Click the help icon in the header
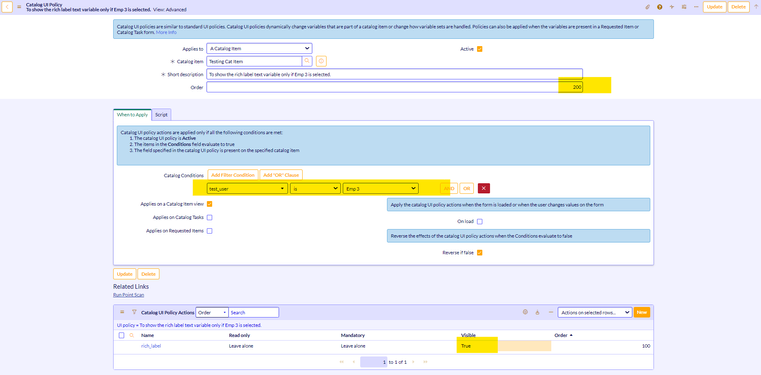 [x=660, y=7]
